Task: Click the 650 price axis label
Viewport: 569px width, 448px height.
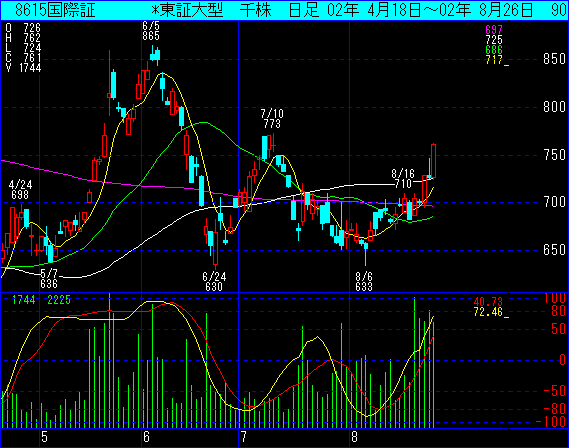Action: pos(554,250)
